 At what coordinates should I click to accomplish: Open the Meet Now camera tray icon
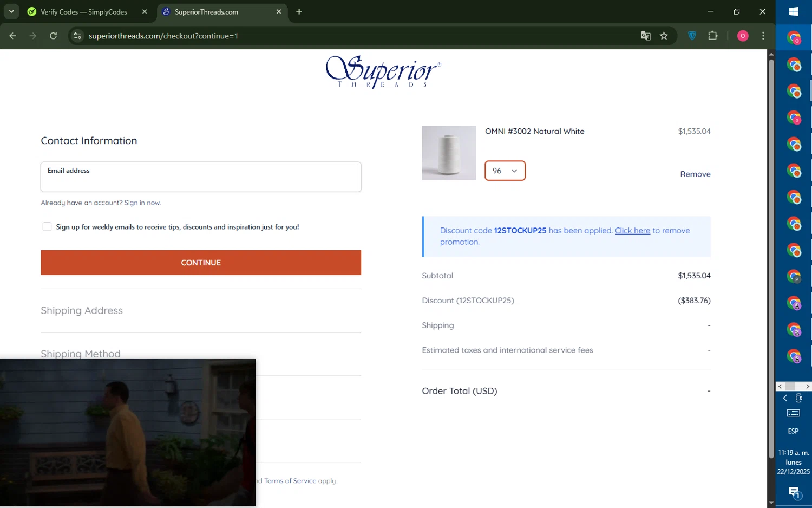[799, 398]
